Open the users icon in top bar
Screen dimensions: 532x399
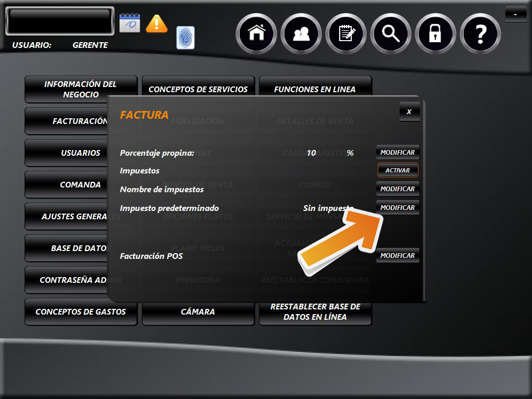301,34
